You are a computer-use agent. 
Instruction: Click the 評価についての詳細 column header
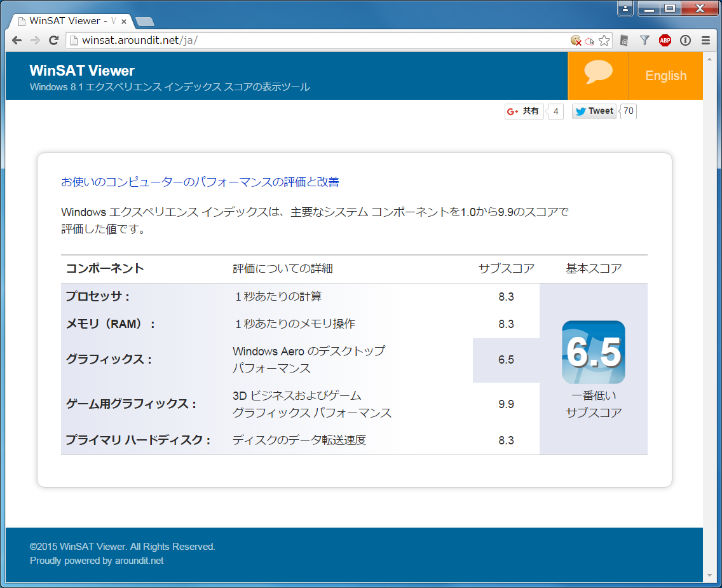pyautogui.click(x=283, y=268)
